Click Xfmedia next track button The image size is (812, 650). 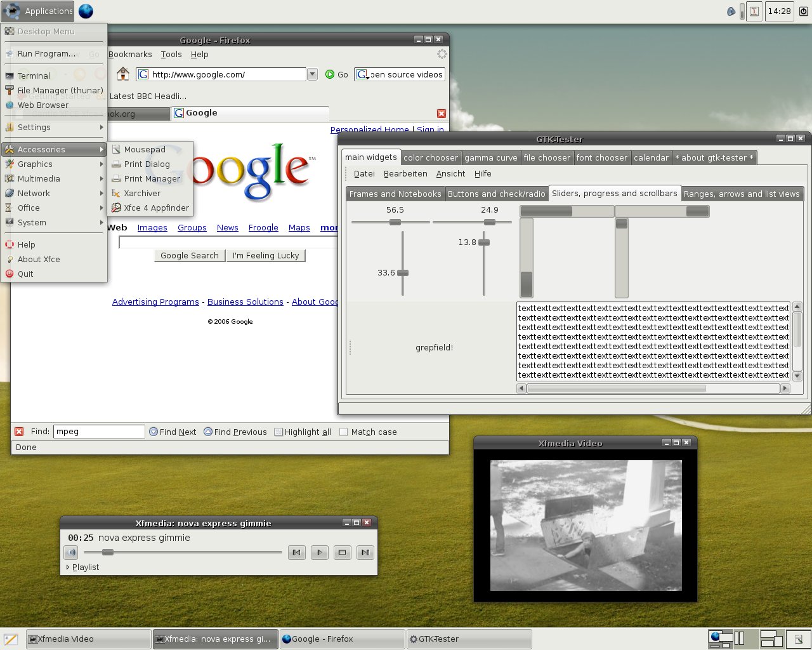(x=365, y=552)
